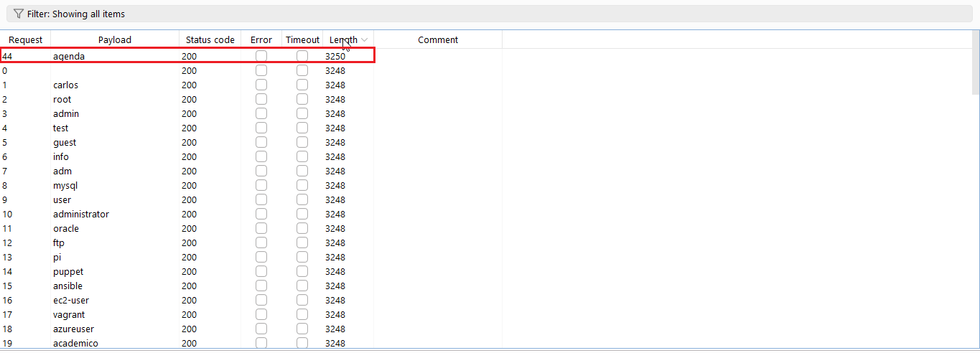980x353 pixels.
Task: Toggle Timeout checkbox for oracle row
Action: coord(302,228)
